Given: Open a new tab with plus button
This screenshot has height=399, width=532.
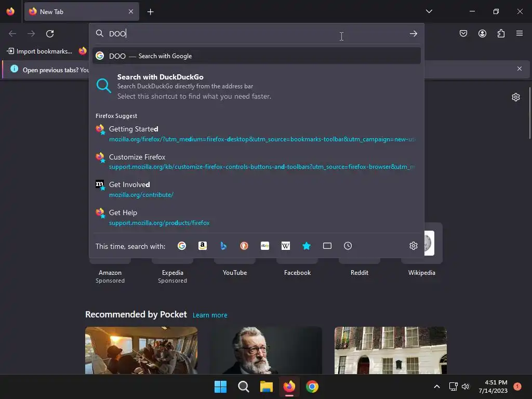Looking at the screenshot, I should point(150,12).
